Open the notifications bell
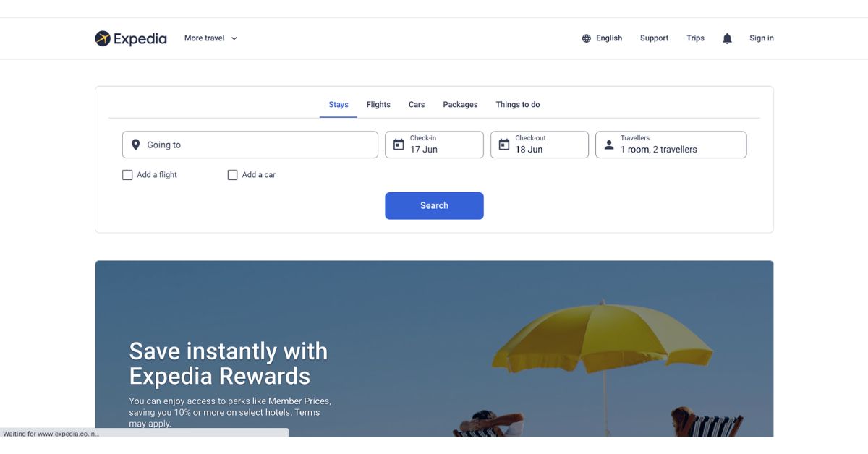868x454 pixels. point(727,38)
